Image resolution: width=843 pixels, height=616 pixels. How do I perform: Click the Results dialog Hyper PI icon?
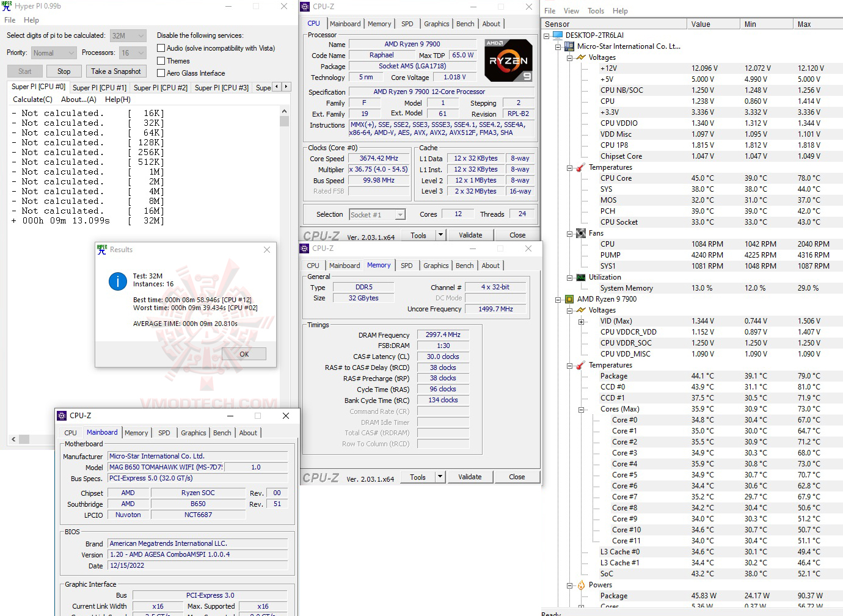click(x=102, y=249)
